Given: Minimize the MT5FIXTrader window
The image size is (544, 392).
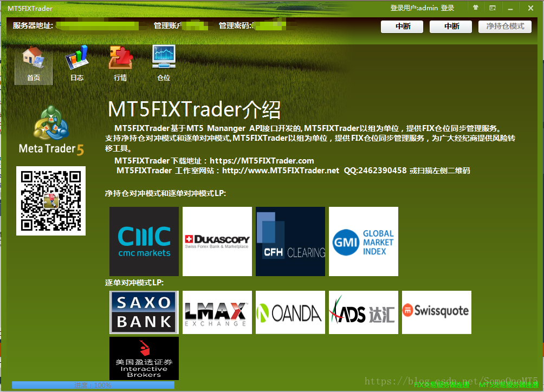Looking at the screenshot, I should pyautogui.click(x=510, y=8).
